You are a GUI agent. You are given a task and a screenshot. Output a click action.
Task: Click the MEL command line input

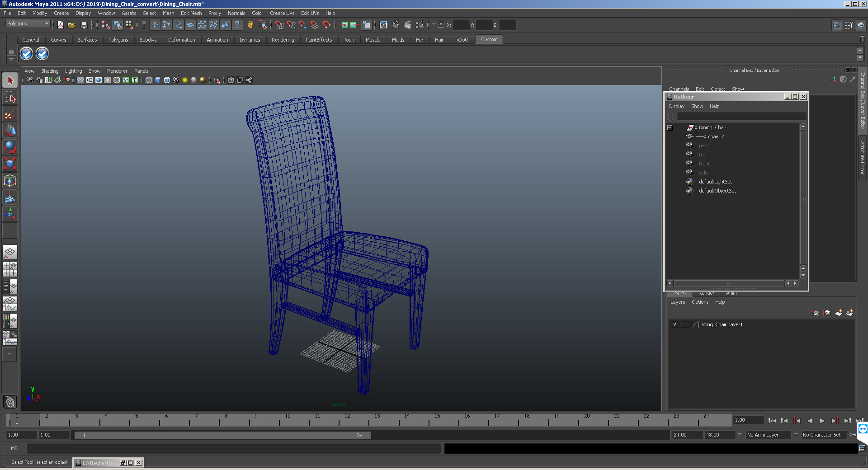tap(233, 448)
